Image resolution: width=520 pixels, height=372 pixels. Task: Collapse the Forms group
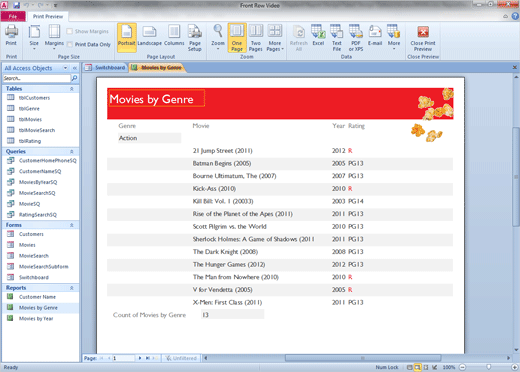(72, 225)
